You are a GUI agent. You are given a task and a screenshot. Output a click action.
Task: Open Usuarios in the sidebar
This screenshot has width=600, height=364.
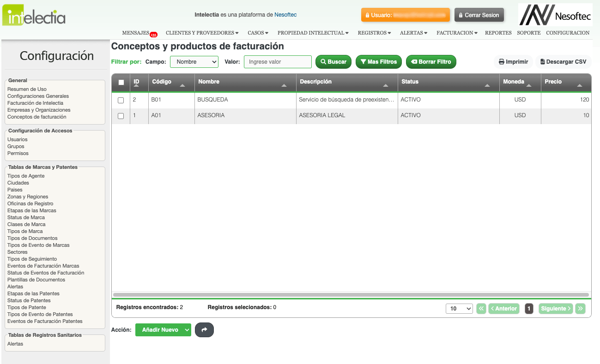click(18, 139)
